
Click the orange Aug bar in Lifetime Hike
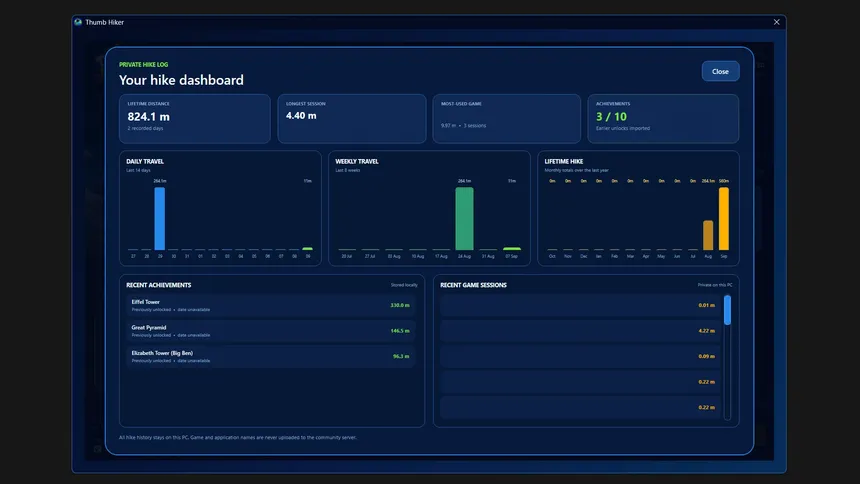point(708,235)
